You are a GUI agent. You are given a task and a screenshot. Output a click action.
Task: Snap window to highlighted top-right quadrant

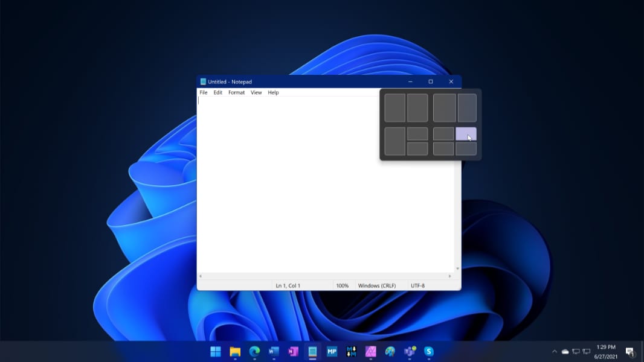point(466,134)
